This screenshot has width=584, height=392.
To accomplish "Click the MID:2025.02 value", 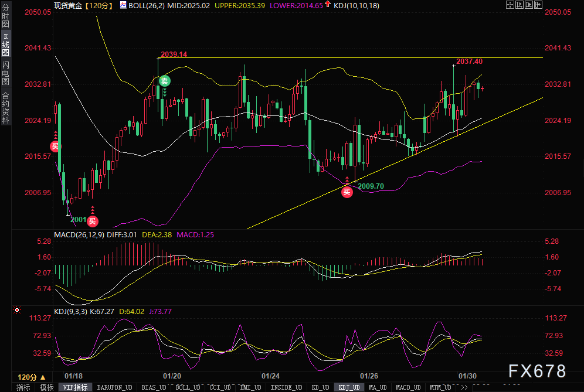I will 188,6.
